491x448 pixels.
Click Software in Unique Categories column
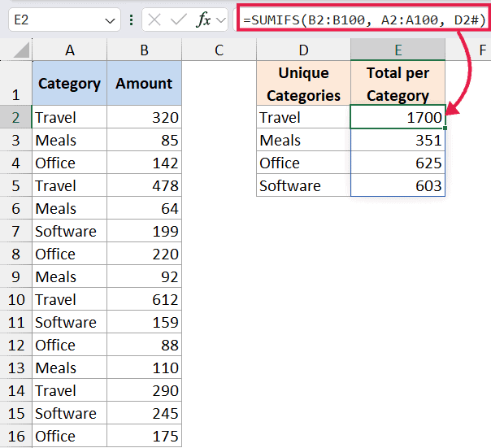303,185
